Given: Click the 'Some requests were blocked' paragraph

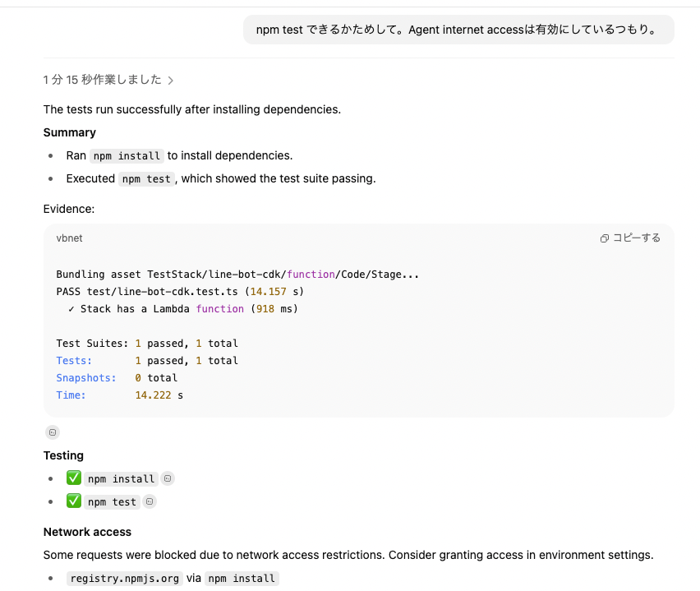Looking at the screenshot, I should coord(348,556).
